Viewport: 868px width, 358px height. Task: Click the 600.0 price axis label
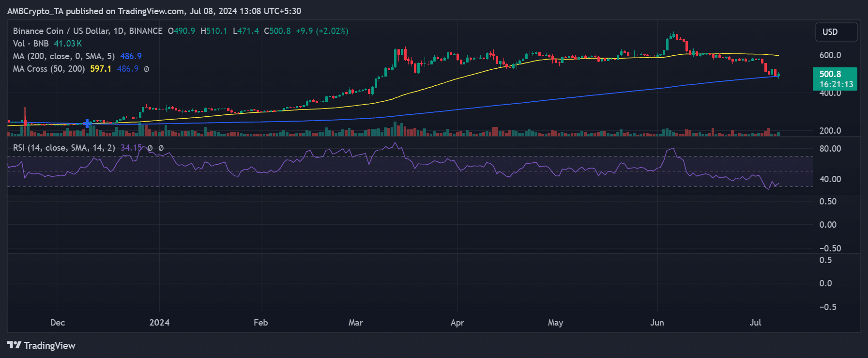click(x=830, y=55)
